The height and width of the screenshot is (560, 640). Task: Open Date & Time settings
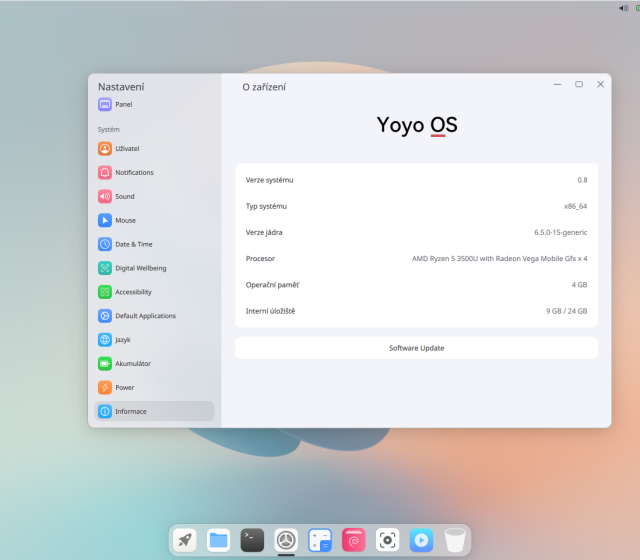(x=133, y=244)
